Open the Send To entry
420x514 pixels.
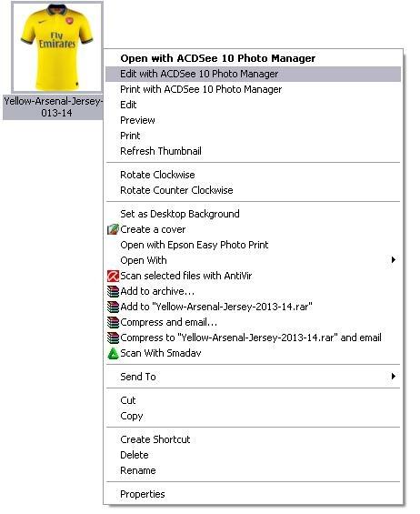click(x=253, y=377)
